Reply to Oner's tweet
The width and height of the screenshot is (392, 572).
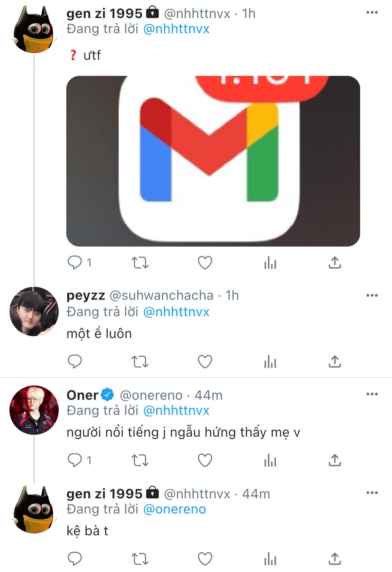[x=75, y=460]
